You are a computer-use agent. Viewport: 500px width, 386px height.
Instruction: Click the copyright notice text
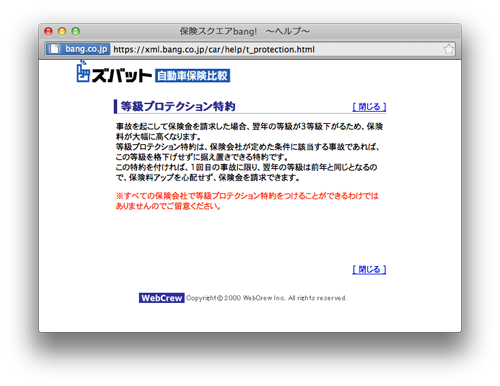[x=266, y=298]
